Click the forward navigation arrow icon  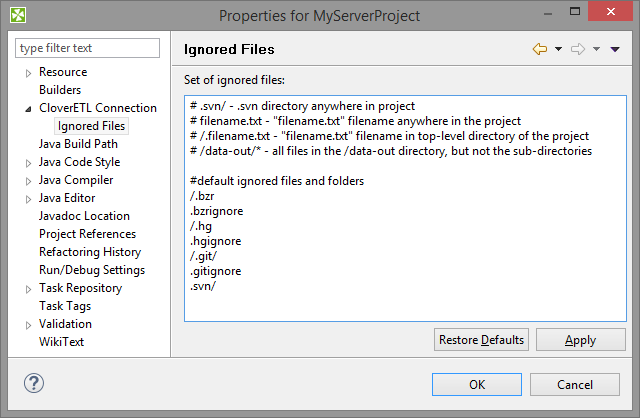coord(578,49)
